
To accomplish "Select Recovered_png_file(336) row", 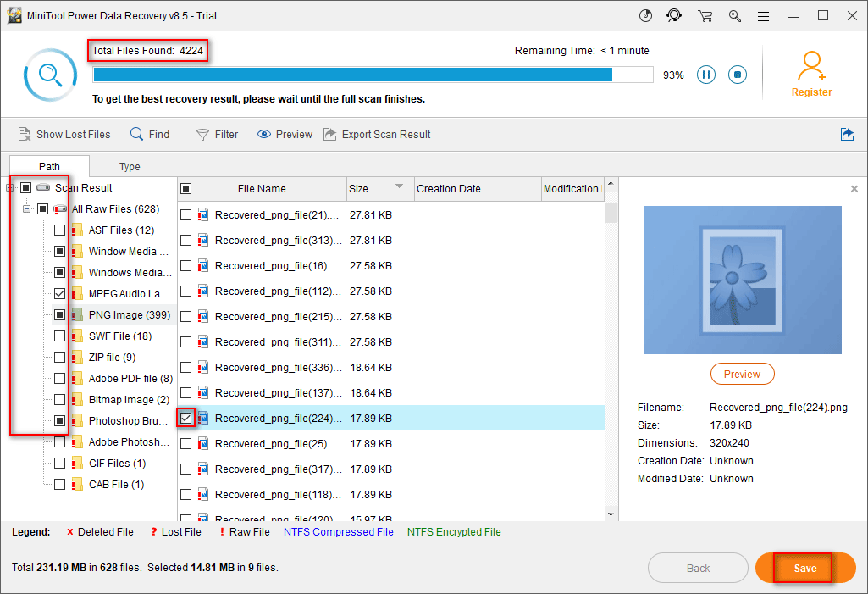I will coord(391,368).
